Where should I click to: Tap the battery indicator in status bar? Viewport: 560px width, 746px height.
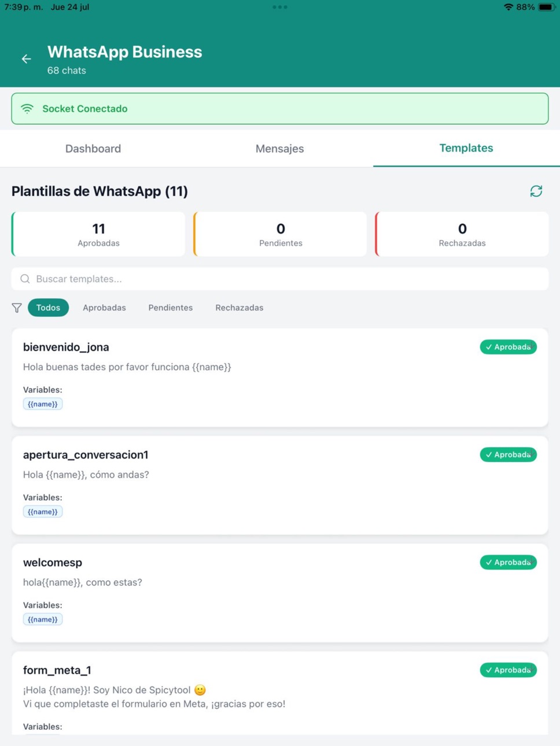(x=546, y=7)
